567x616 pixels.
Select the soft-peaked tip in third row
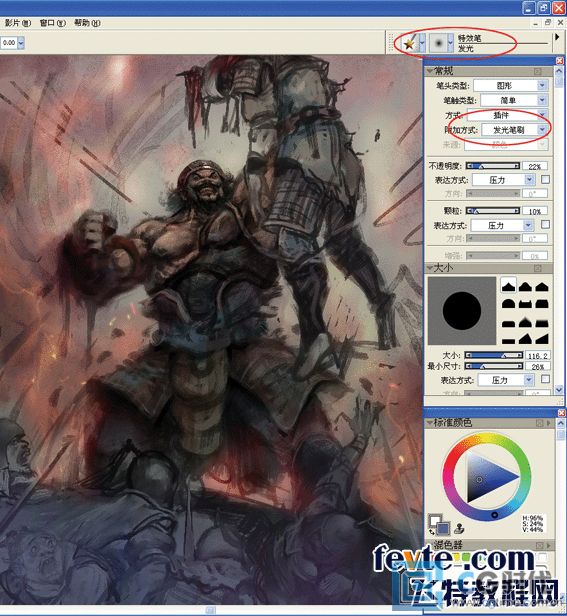click(525, 323)
